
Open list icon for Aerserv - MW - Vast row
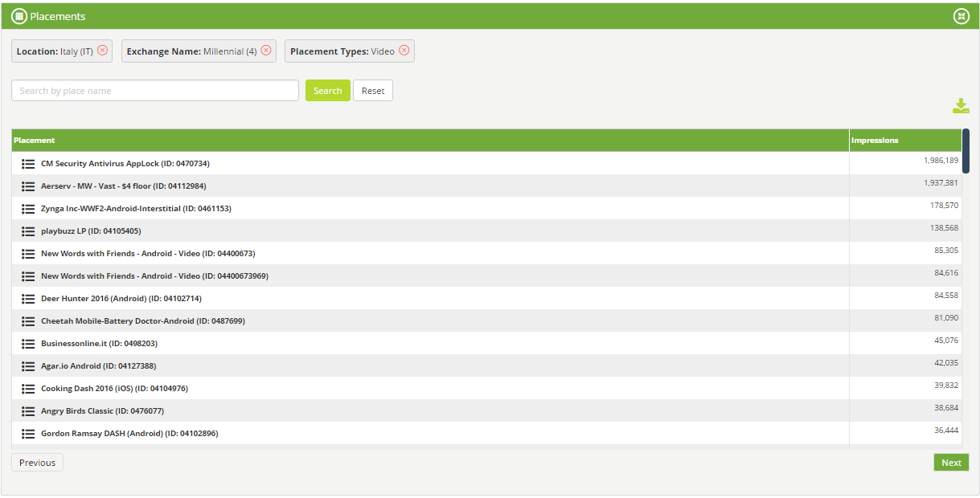point(28,186)
